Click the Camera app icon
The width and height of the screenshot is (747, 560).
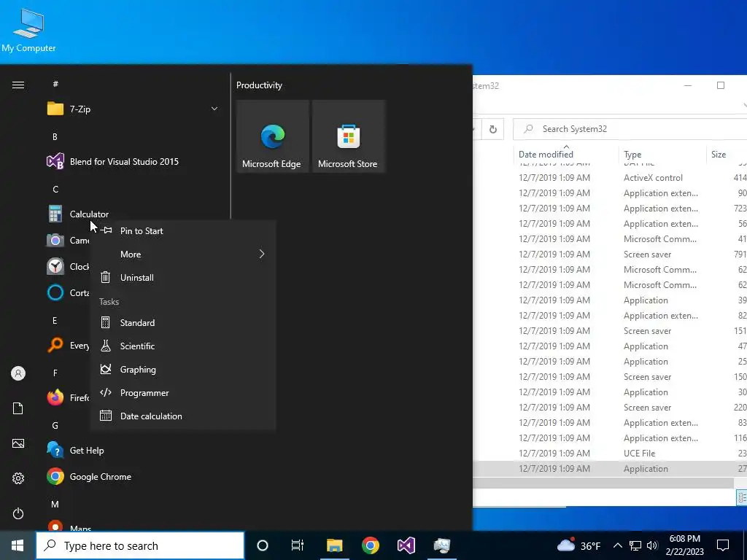(55, 240)
